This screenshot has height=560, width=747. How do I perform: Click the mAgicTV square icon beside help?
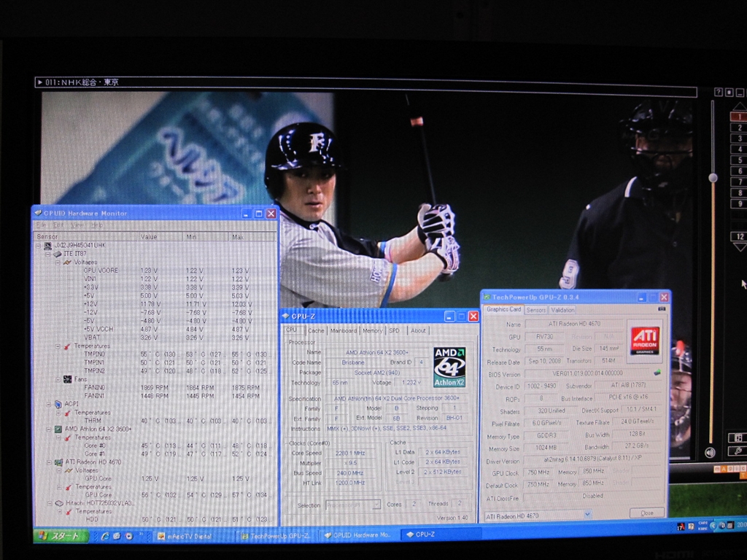click(x=729, y=92)
